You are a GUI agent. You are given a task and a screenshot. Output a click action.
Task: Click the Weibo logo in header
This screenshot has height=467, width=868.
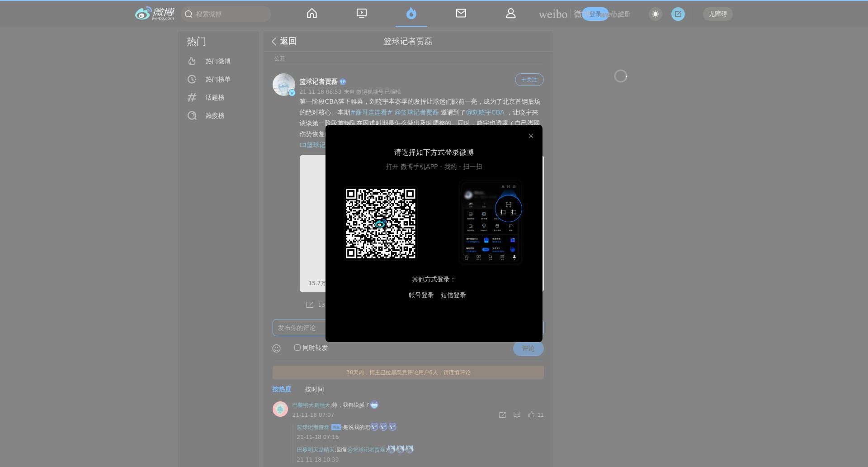tap(155, 14)
